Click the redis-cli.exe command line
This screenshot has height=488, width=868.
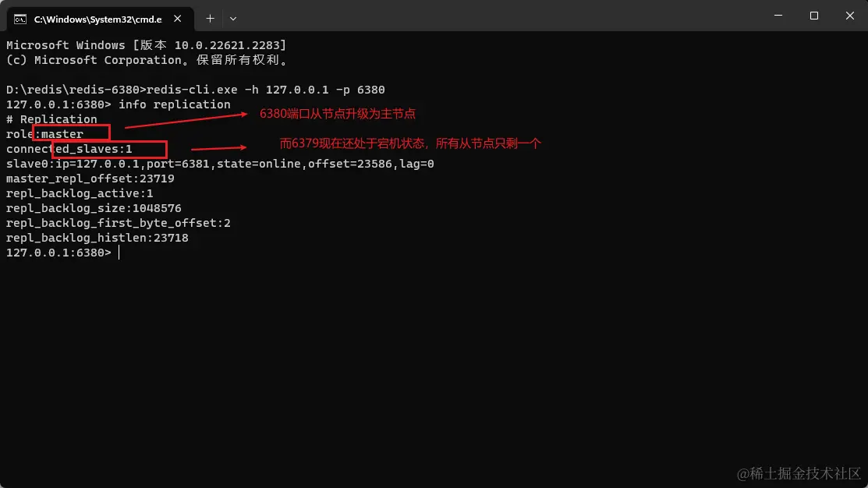196,90
